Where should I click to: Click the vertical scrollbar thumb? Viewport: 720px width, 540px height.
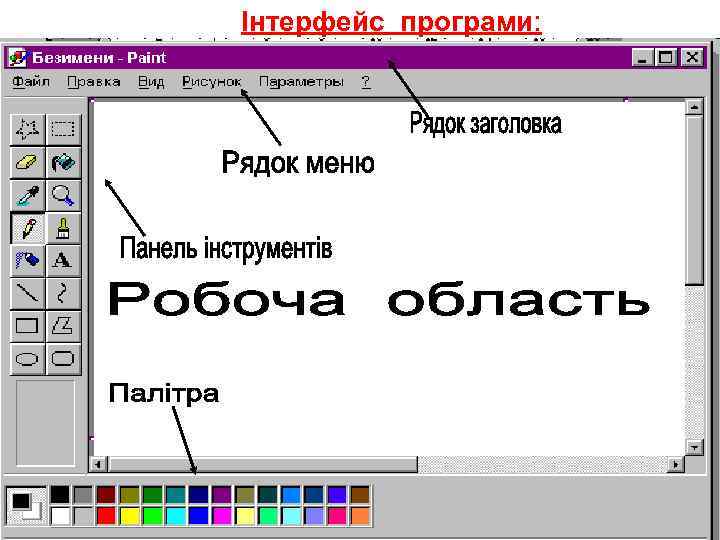pos(694,200)
